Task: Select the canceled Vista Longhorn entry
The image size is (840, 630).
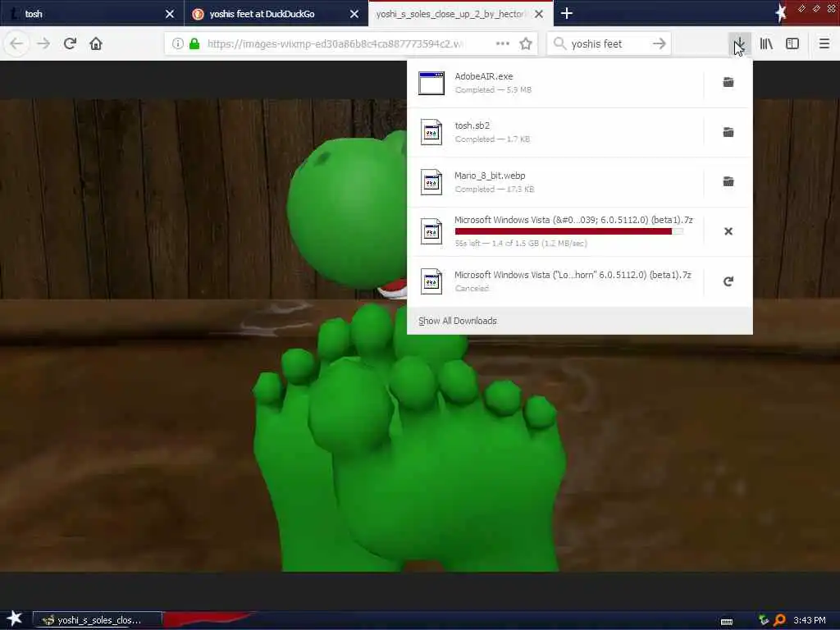Action: pyautogui.click(x=556, y=281)
